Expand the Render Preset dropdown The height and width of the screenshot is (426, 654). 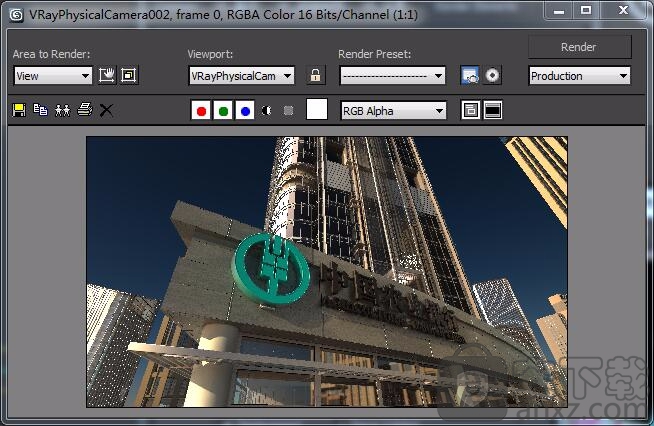tap(392, 76)
